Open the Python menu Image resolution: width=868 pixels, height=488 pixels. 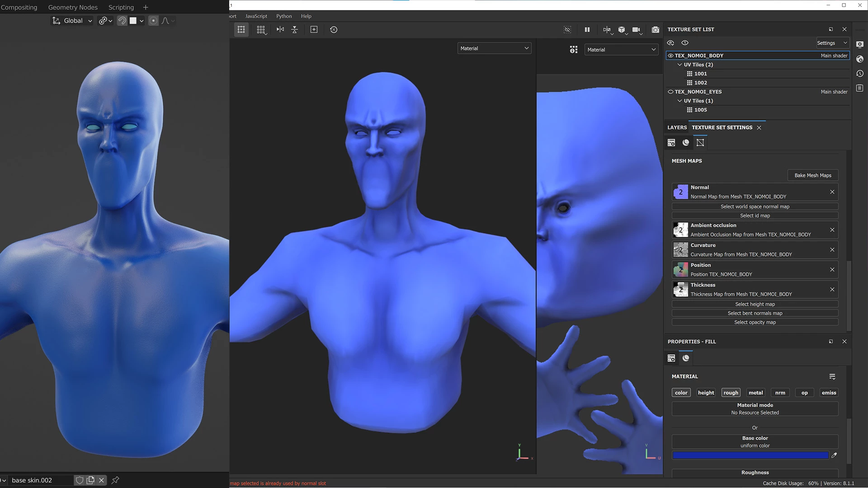coord(284,16)
